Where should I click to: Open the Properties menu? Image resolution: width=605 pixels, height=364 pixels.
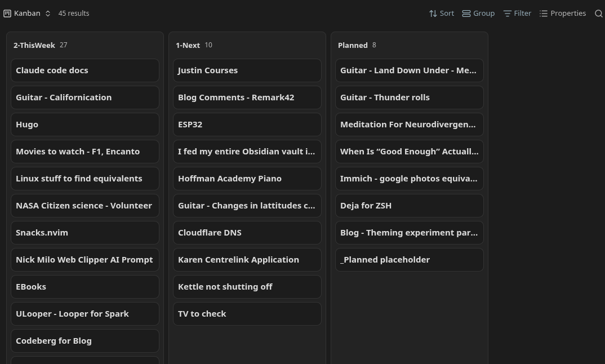pyautogui.click(x=563, y=14)
